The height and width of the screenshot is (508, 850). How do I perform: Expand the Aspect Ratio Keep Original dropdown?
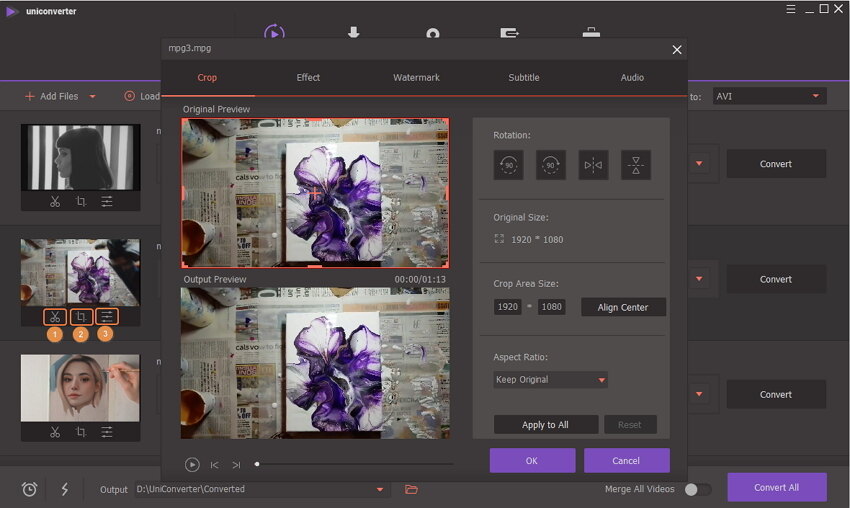pyautogui.click(x=550, y=380)
